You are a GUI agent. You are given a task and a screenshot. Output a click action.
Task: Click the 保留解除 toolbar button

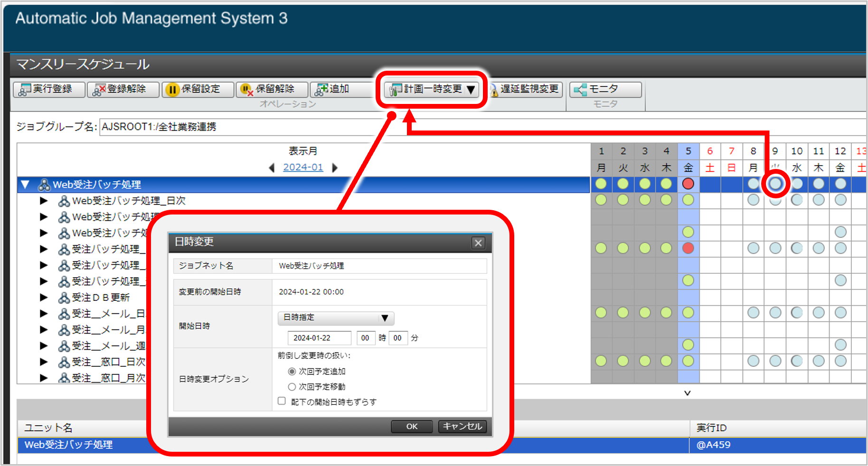point(272,89)
